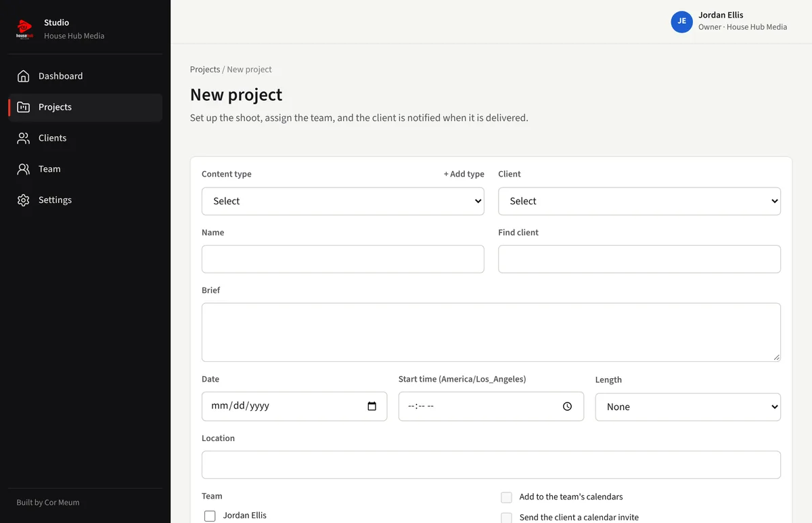Click the 'New project' breadcrumb text

249,69
